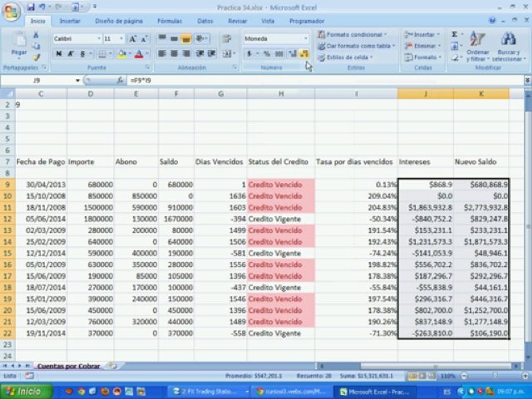
Task: Cut the selection with the scissors icon
Action: click(x=36, y=35)
